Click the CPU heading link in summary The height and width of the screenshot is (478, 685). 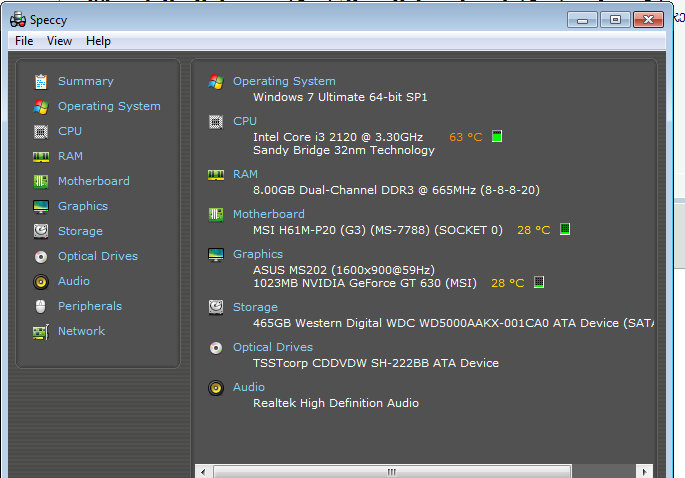click(245, 121)
